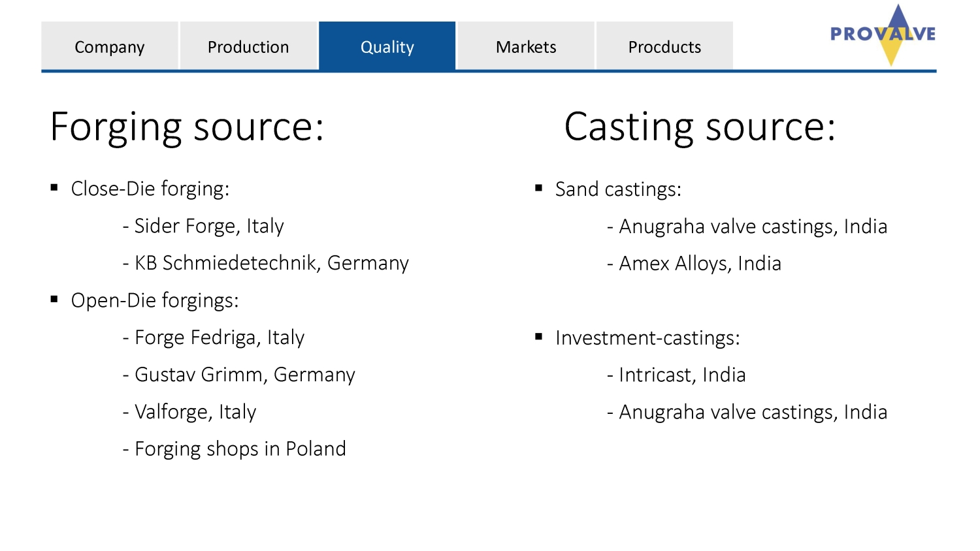Image resolution: width=980 pixels, height=551 pixels.
Task: Click KB Schmiedetechnik, Germany entry
Action: (265, 263)
